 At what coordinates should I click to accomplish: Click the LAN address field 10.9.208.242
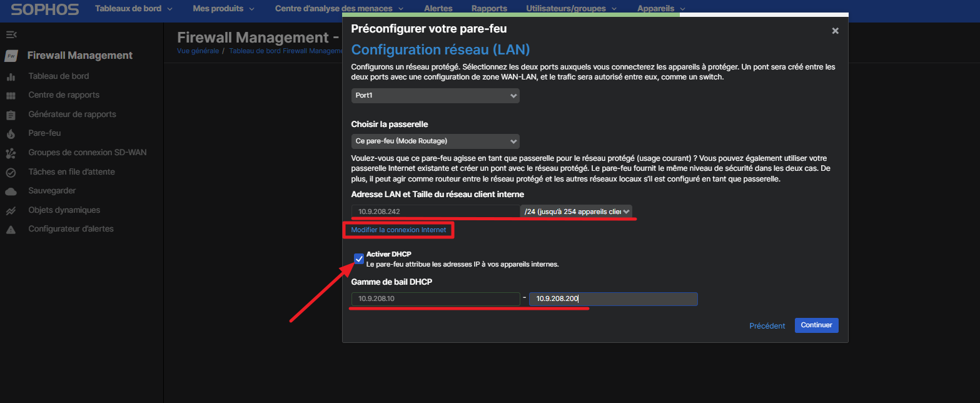click(x=435, y=212)
